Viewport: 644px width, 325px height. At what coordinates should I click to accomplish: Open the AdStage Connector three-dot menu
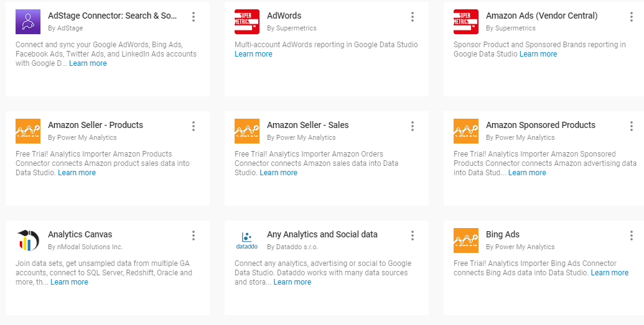194,17
